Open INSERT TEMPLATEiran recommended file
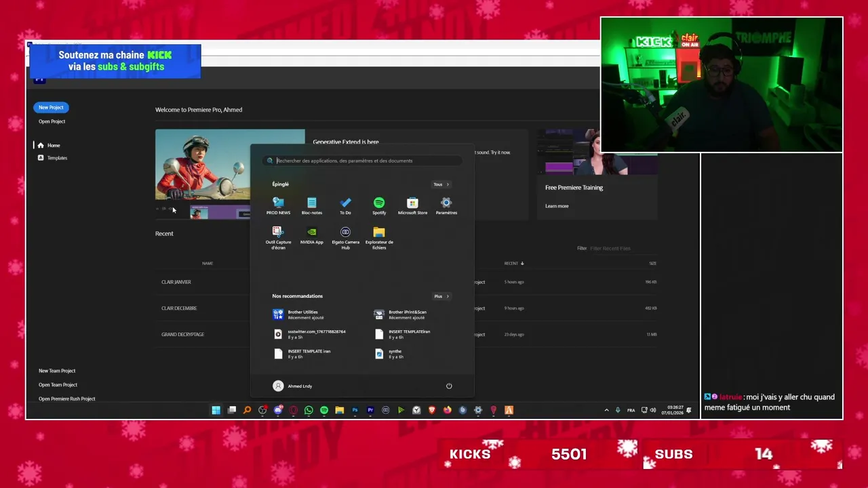 [402, 334]
